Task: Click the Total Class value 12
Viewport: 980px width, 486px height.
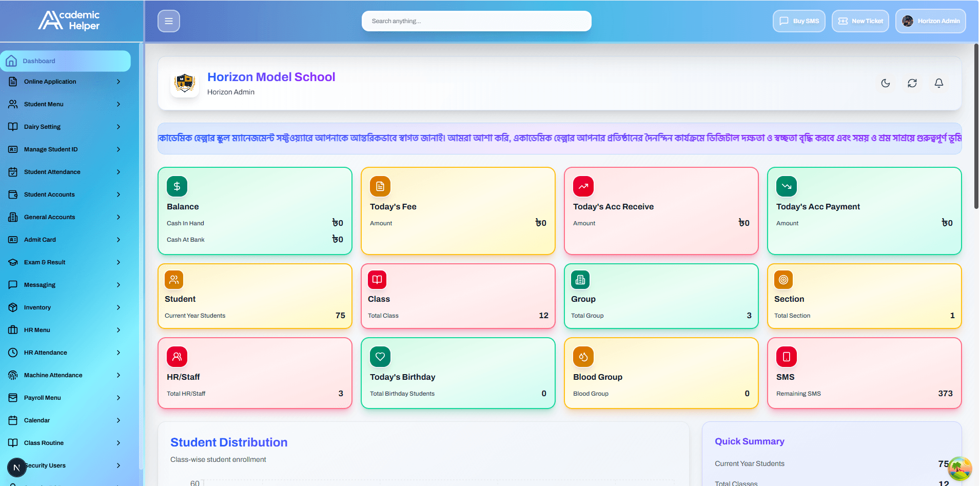Action: [x=543, y=316]
